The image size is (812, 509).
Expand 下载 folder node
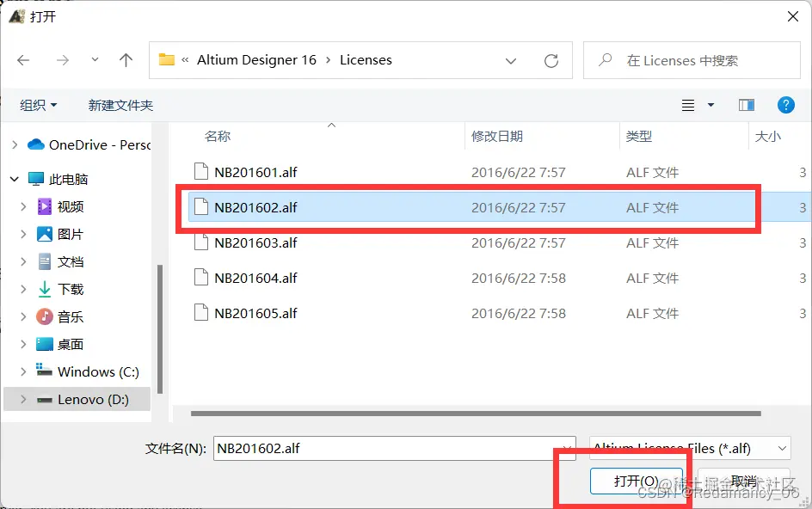pyautogui.click(x=23, y=289)
